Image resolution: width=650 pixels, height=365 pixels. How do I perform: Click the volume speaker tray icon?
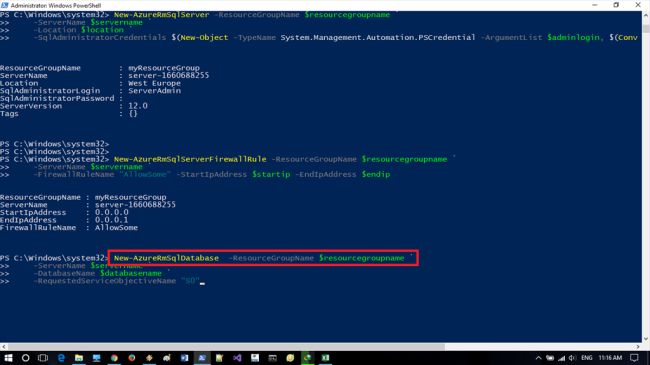(572, 358)
